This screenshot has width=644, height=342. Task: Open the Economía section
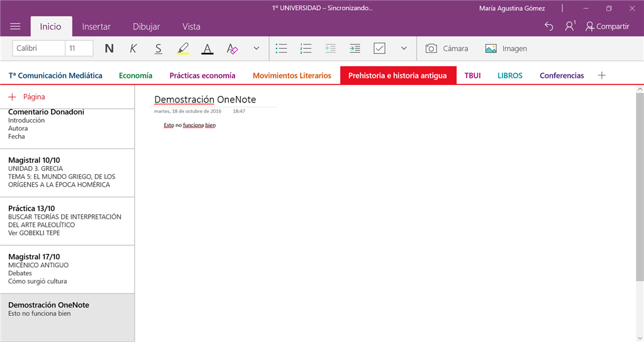pyautogui.click(x=136, y=75)
